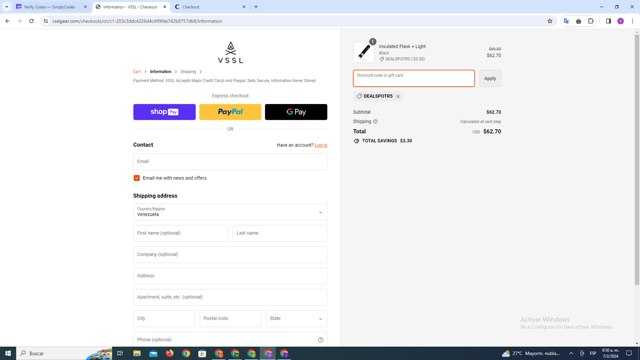Screen dimensions: 640x360
Task: Remove the DEALSPOTR5 discount code
Action: coord(398,96)
